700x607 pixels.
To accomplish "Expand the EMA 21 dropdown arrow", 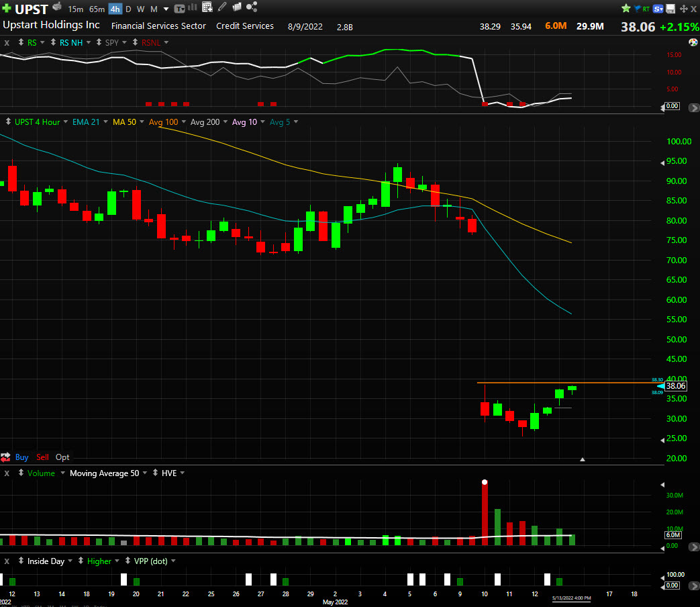I will tap(105, 122).
